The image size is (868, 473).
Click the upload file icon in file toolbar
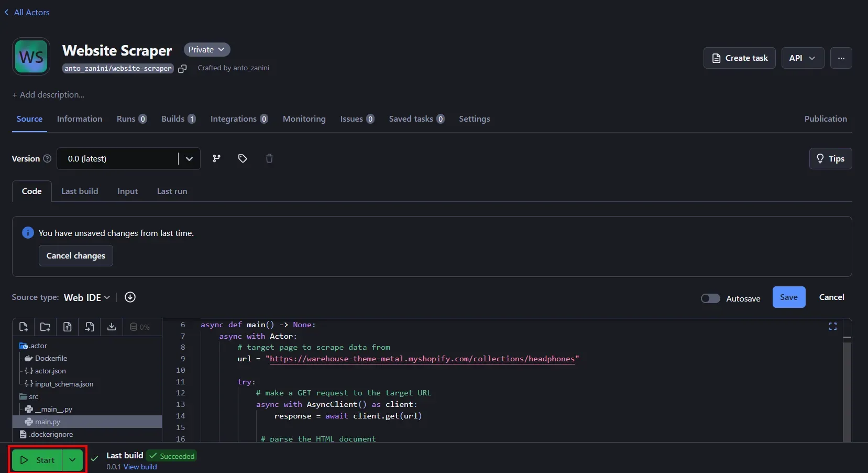click(68, 327)
